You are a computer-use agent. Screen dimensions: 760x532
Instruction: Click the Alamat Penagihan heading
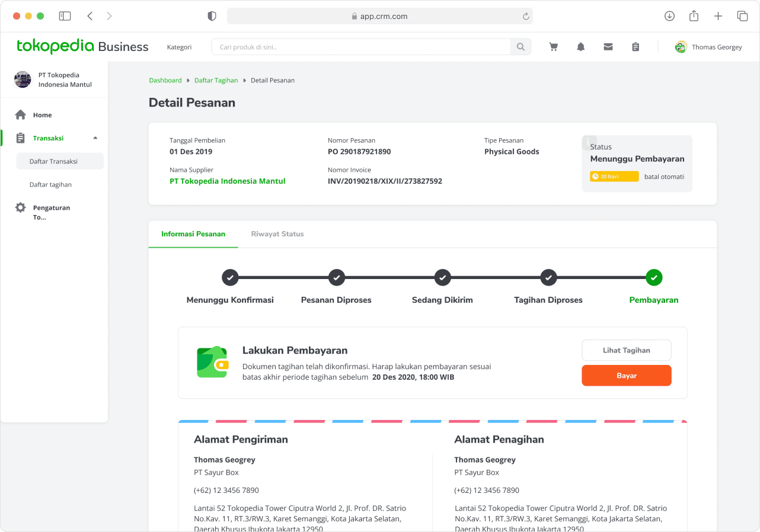[x=499, y=440]
